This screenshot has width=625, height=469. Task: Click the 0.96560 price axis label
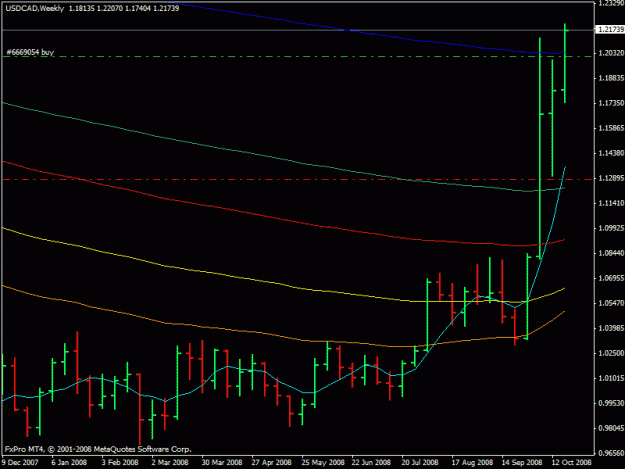tap(611, 453)
